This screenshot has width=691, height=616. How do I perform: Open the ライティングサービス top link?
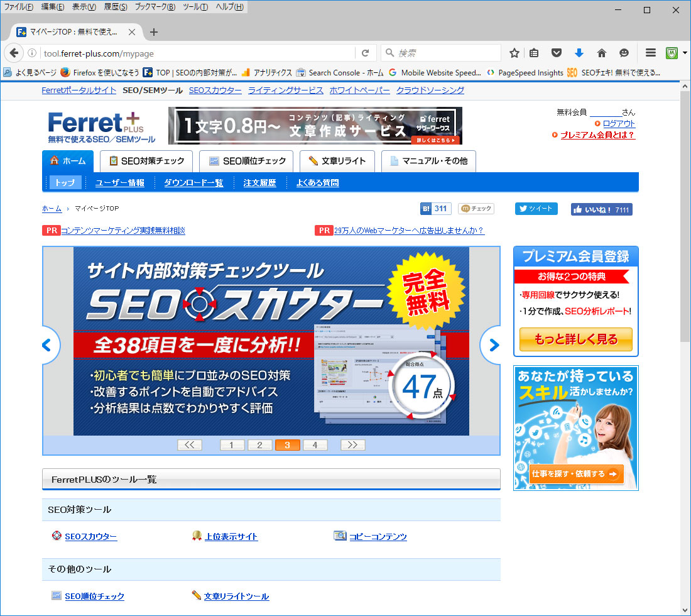pos(286,91)
